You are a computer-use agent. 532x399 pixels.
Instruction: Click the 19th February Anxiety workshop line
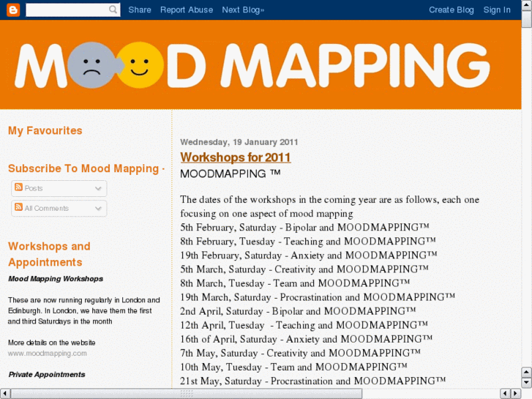click(308, 256)
